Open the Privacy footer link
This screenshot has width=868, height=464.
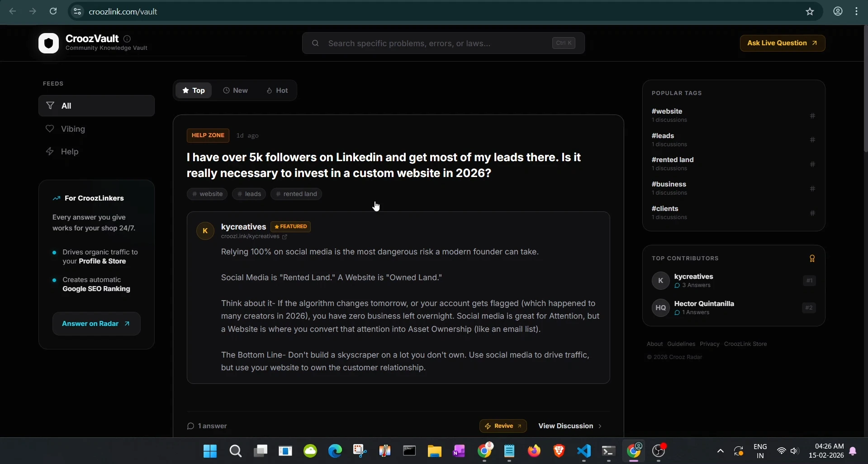[709, 344]
